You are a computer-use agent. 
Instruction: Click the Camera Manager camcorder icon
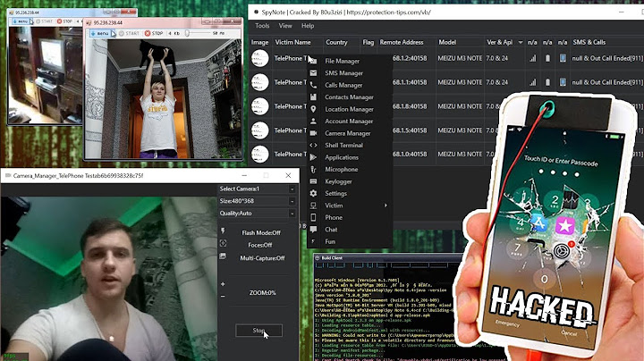click(x=313, y=133)
